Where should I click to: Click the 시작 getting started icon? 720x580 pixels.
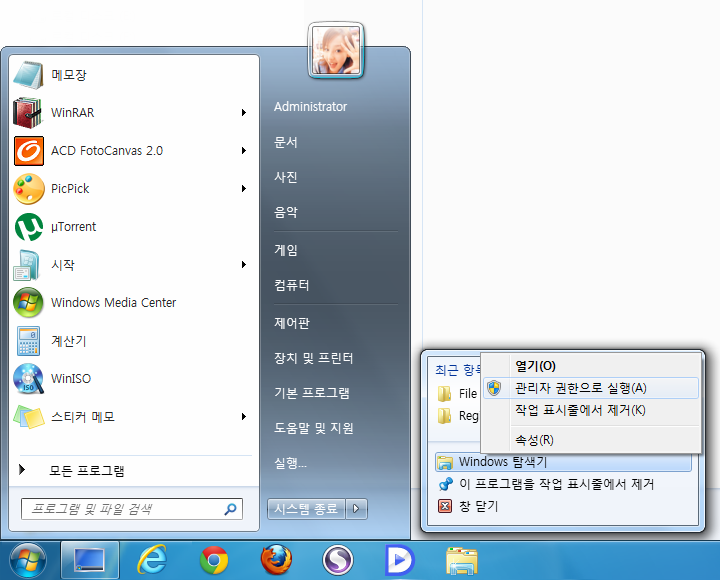pos(28,265)
